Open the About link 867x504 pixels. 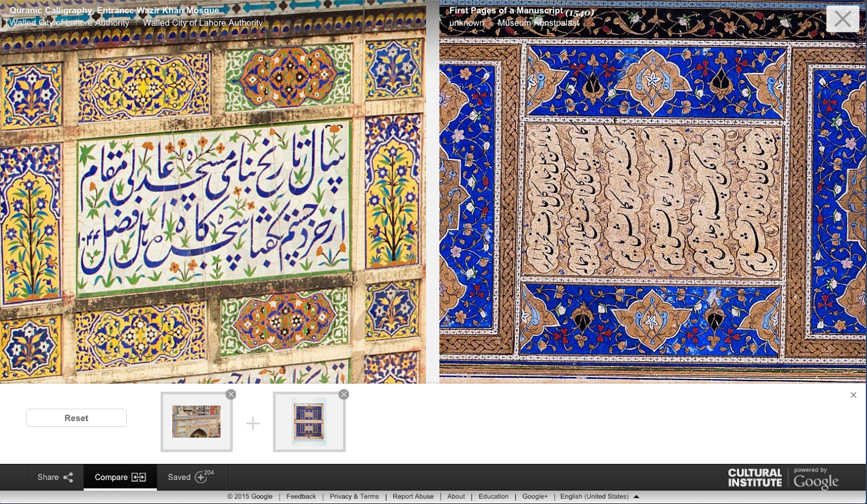point(456,496)
